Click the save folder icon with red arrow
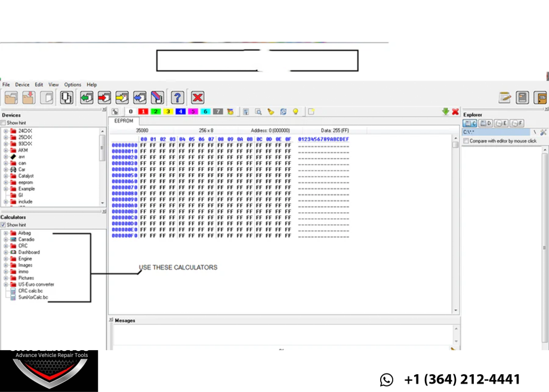Screen dimensions: 549x392 [x=29, y=98]
